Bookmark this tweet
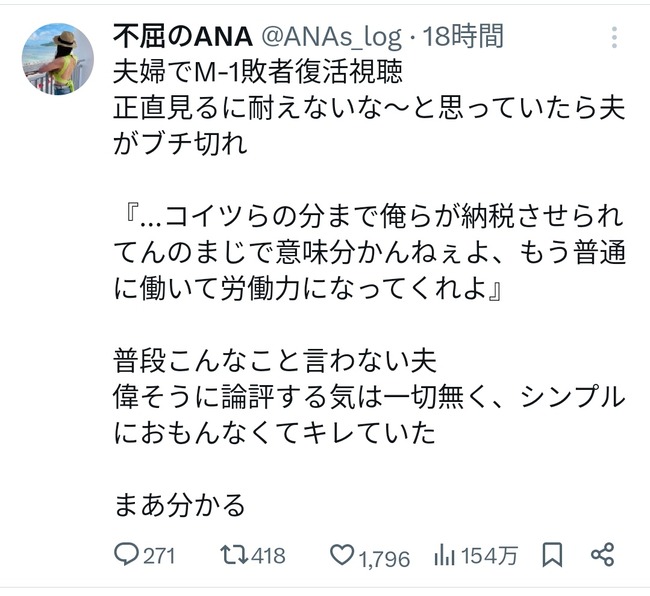650x596 pixels. (552, 555)
